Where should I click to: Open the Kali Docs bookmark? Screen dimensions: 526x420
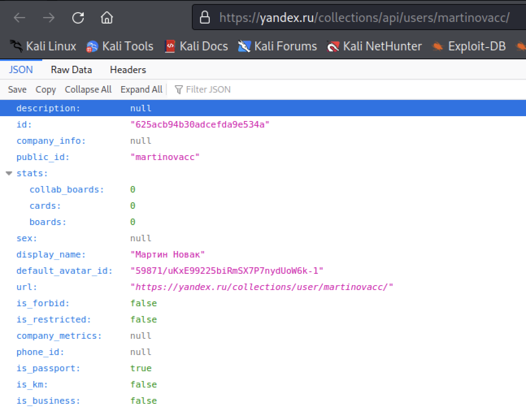coord(196,47)
